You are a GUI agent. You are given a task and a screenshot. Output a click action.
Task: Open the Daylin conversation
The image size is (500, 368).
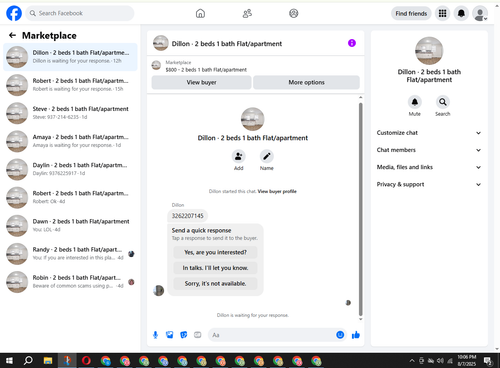tap(70, 169)
